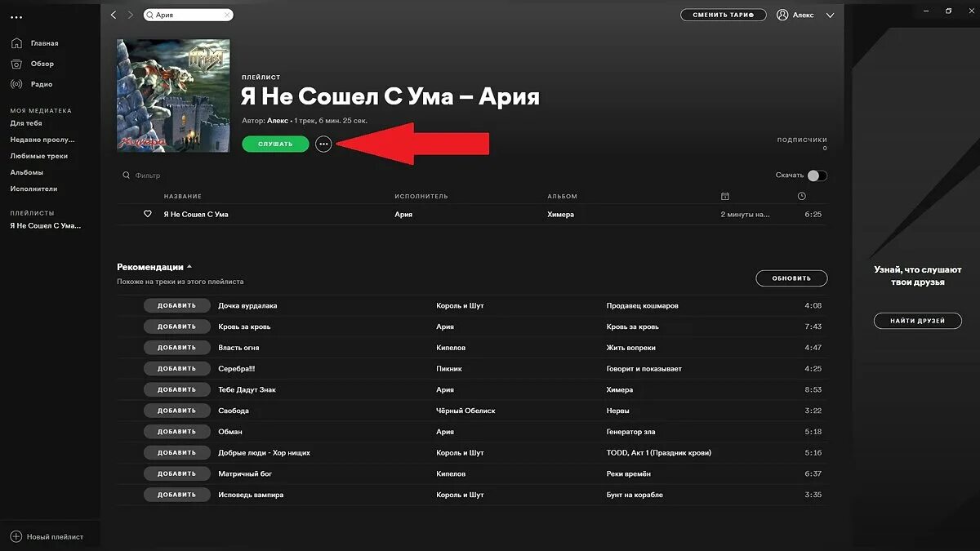Click the Найти друзей button
Viewport: 980px width, 551px height.
click(918, 321)
